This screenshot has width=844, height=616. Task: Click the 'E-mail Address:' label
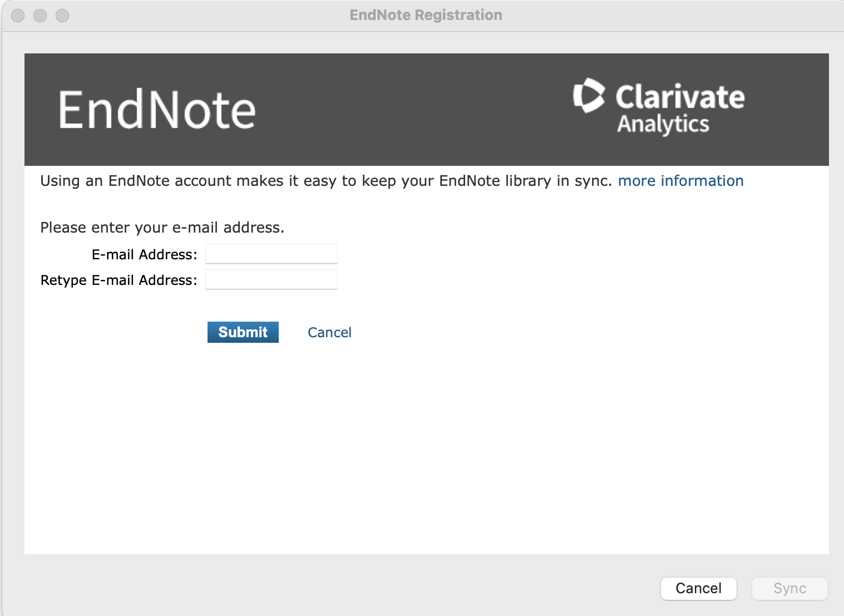tap(144, 255)
